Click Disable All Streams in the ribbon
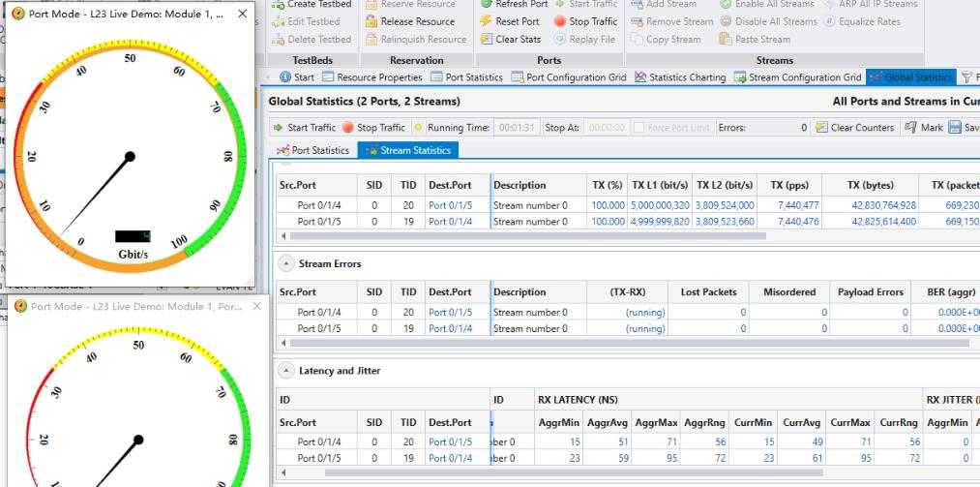Viewport: 980px width, 487px height. click(x=768, y=21)
